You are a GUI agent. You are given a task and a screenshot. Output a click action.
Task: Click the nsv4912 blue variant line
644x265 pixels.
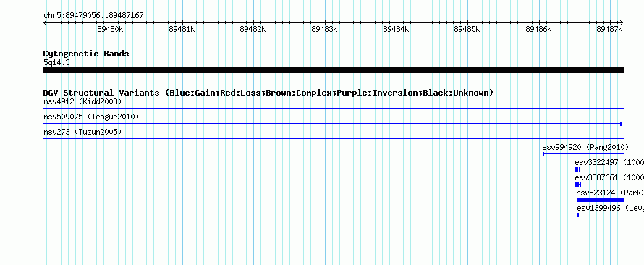coord(333,109)
